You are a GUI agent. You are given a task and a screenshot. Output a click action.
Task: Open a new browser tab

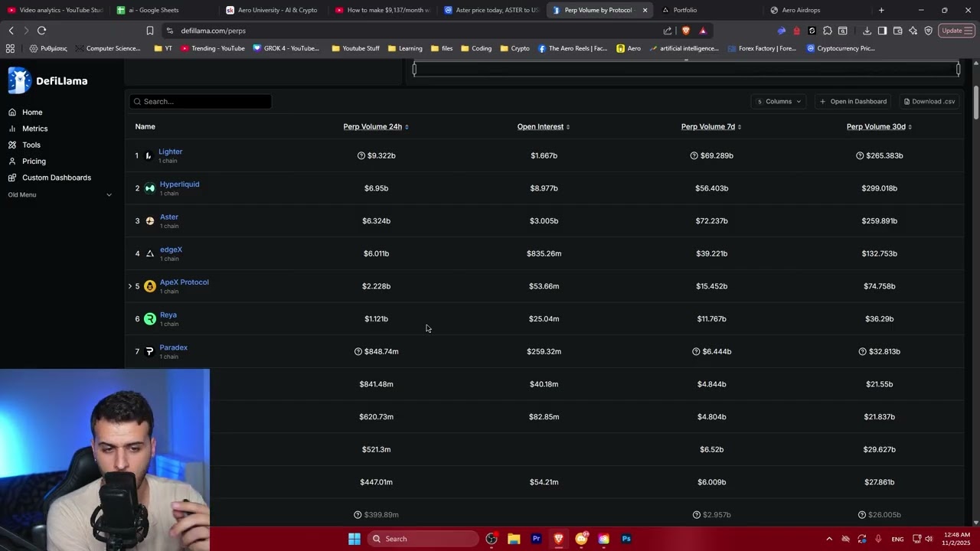(x=881, y=10)
